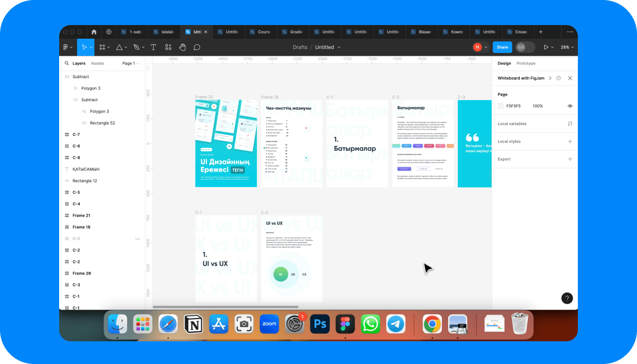Open Telegram from the dock
Screen dimensions: 637x364
click(396, 324)
